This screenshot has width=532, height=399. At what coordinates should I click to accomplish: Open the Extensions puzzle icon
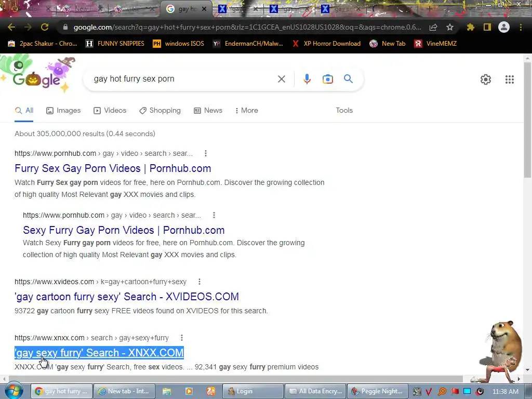tap(471, 27)
